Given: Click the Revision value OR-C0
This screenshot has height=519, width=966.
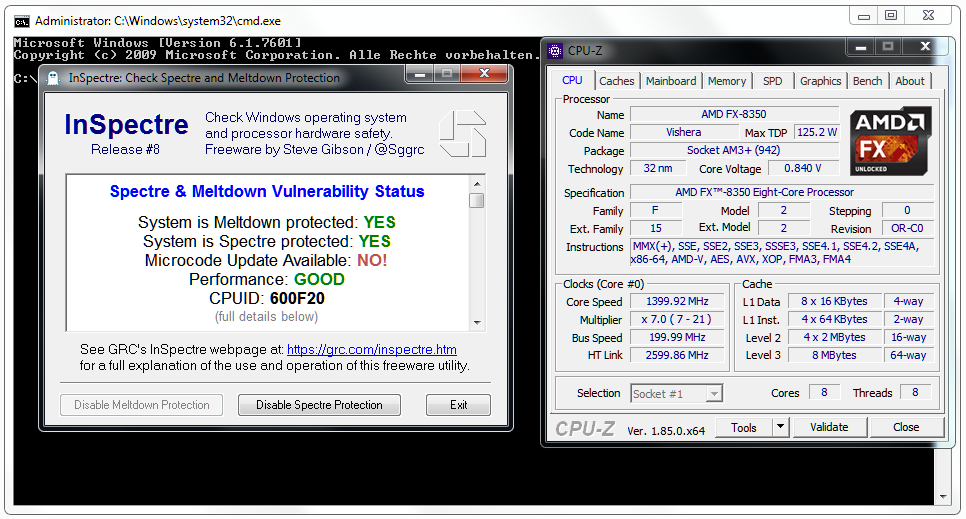Looking at the screenshot, I should coord(907,229).
